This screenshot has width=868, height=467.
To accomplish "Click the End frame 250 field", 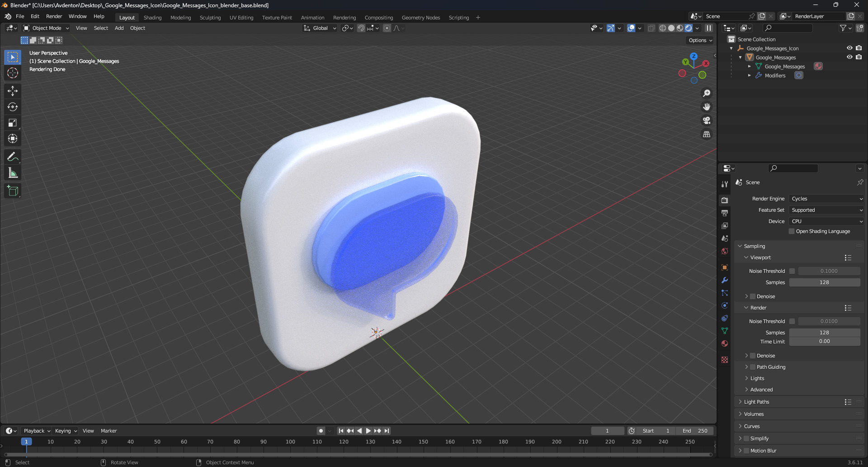I will tap(695, 431).
